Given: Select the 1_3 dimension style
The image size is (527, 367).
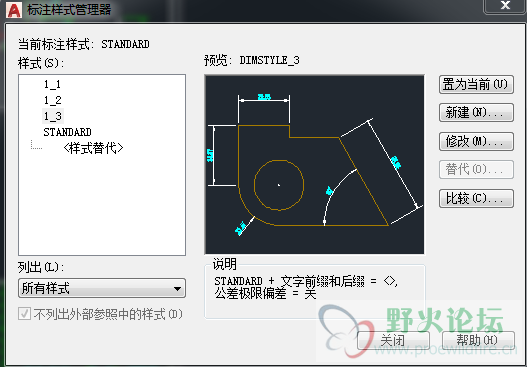Looking at the screenshot, I should pyautogui.click(x=53, y=116).
